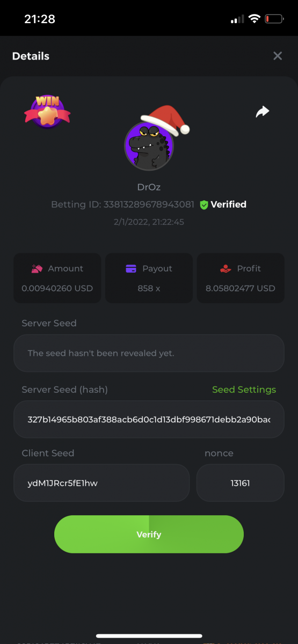Tap the Amount coin icon
Viewport: 298px width, 644px height.
37,268
